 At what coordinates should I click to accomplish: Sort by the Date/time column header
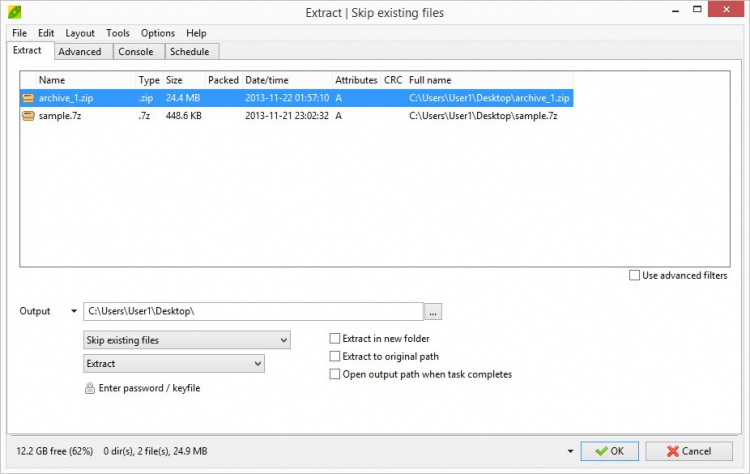pos(287,80)
